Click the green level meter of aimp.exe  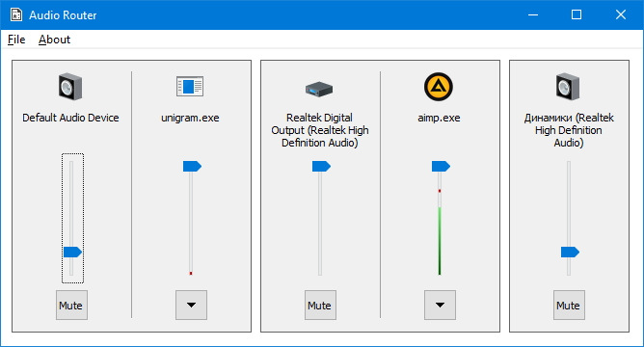tap(440, 241)
